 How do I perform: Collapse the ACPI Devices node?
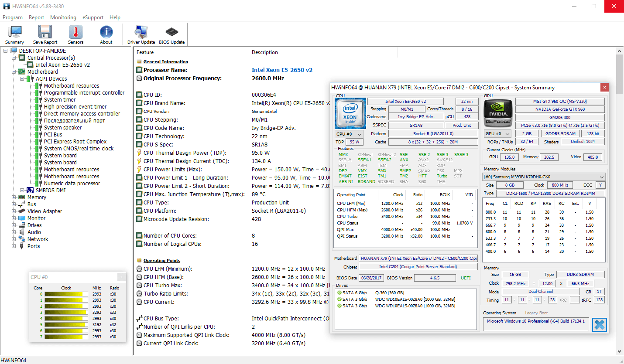click(22, 79)
